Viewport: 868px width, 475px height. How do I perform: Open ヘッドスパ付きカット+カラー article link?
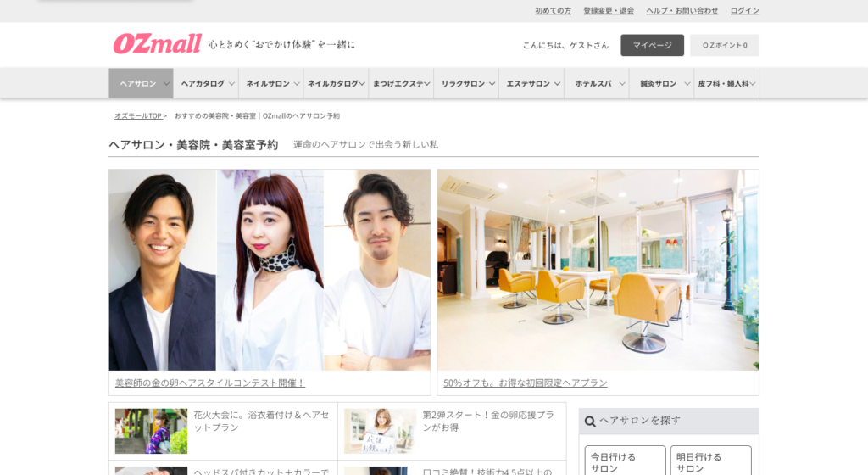261,471
